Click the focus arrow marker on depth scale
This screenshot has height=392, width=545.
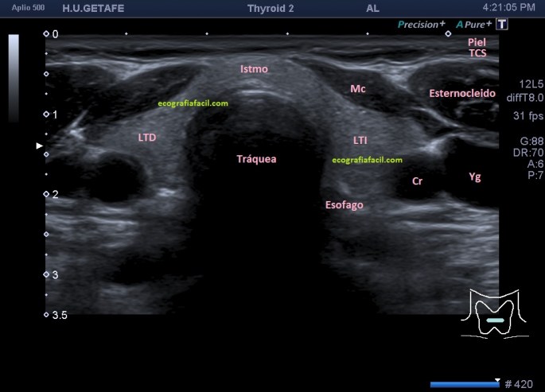pos(40,146)
